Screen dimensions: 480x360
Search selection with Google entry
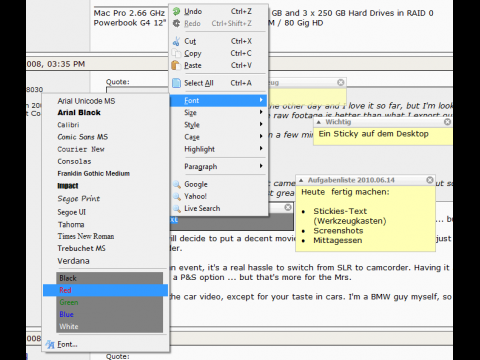point(219,184)
